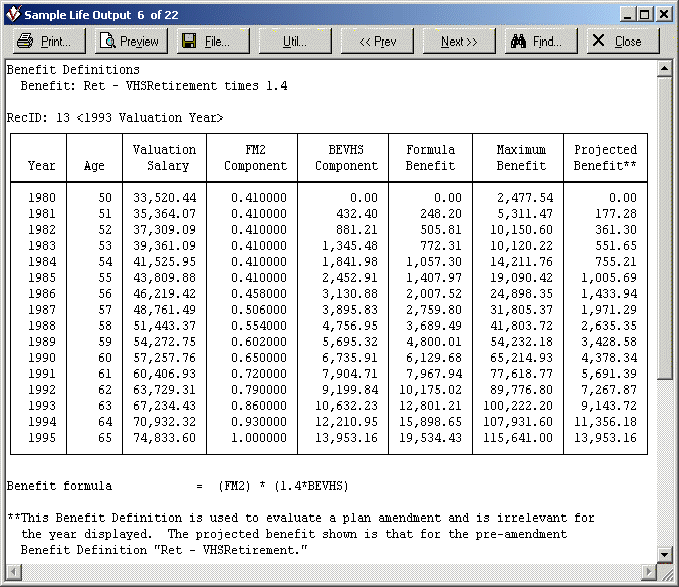Open the Util... button

(x=295, y=41)
